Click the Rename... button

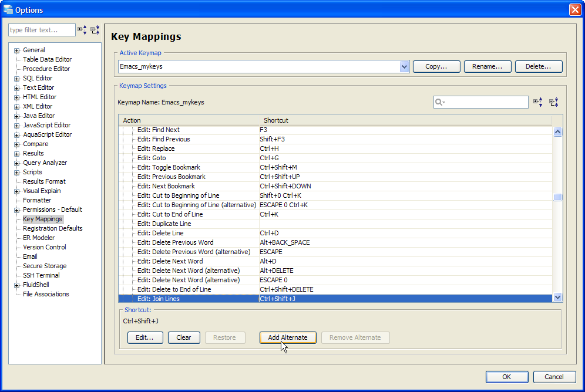pos(487,67)
